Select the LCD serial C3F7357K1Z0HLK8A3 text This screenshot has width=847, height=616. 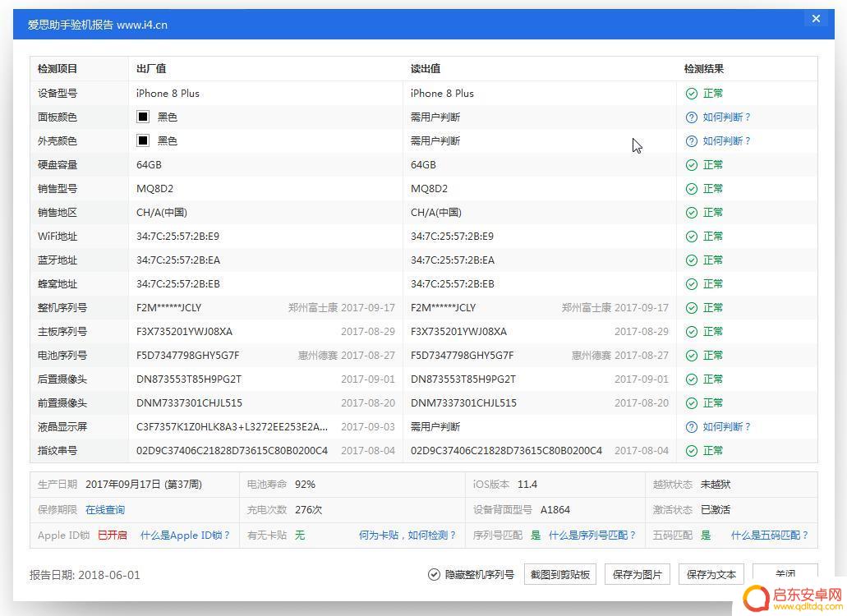point(232,426)
